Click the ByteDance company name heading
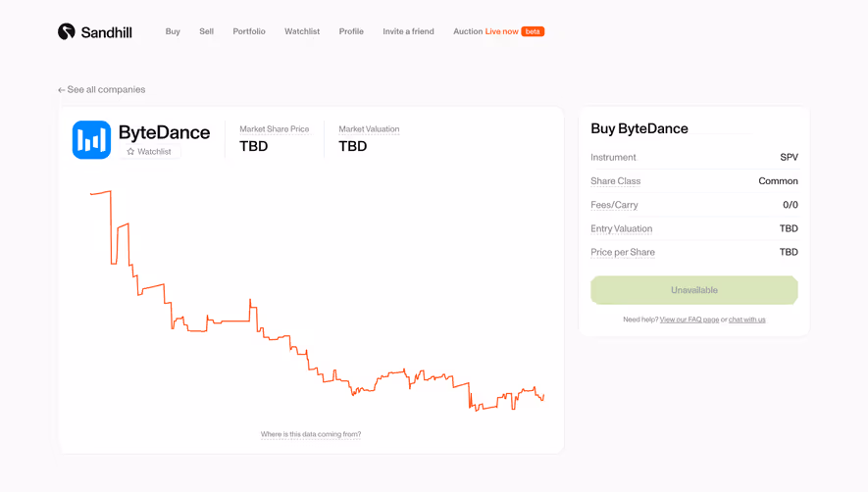The height and width of the screenshot is (492, 868). coord(165,132)
